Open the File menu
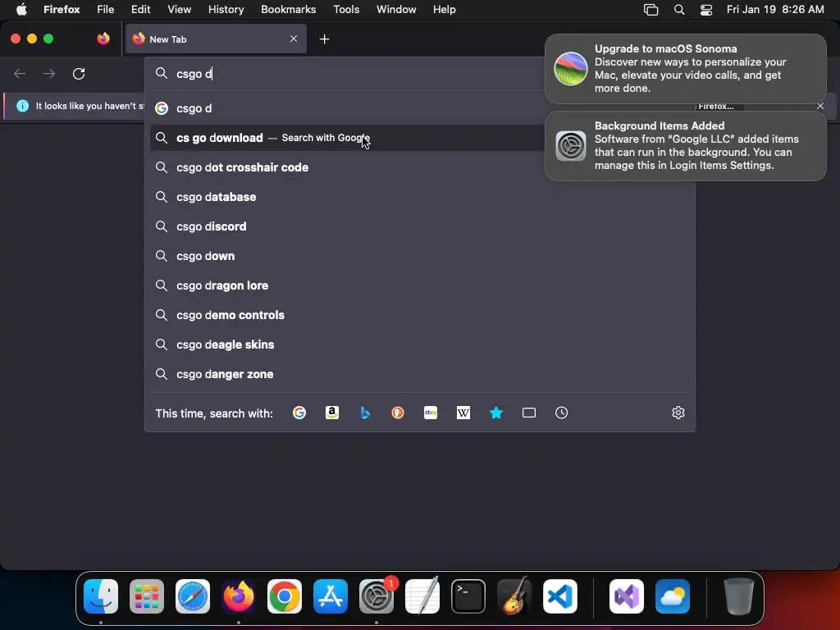Viewport: 840px width, 630px height. [x=106, y=9]
